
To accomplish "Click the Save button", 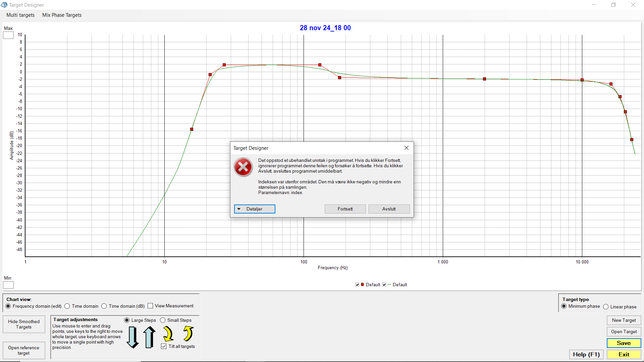I will pyautogui.click(x=624, y=343).
